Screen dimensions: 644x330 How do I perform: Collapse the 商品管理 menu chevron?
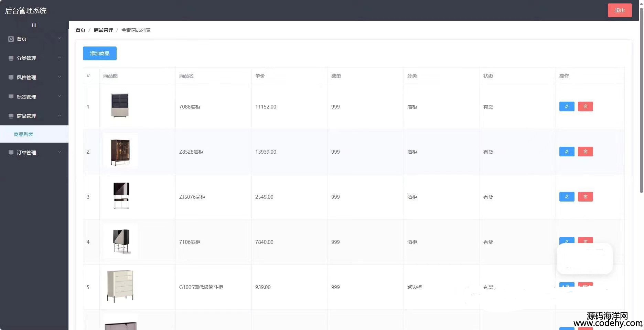pyautogui.click(x=60, y=115)
